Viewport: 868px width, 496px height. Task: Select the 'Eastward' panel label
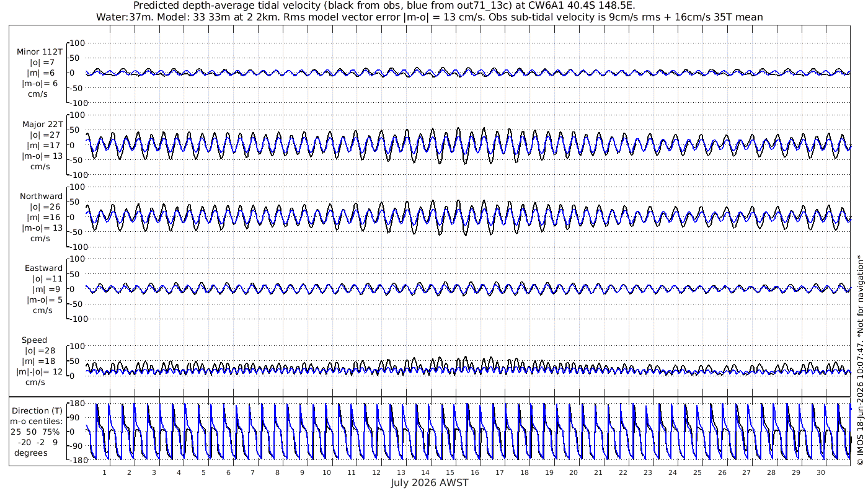tap(43, 268)
